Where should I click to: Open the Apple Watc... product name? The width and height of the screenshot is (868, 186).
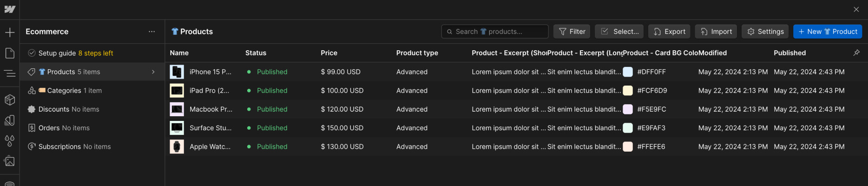210,146
